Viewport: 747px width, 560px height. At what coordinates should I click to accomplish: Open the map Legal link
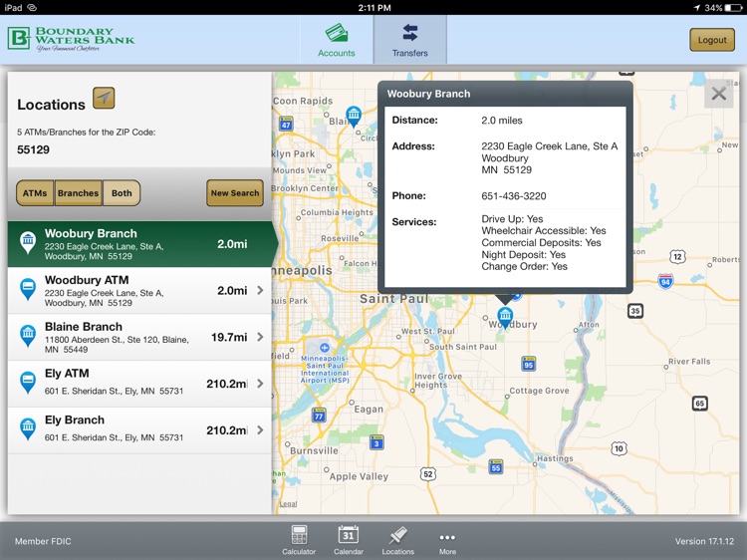coord(288,504)
